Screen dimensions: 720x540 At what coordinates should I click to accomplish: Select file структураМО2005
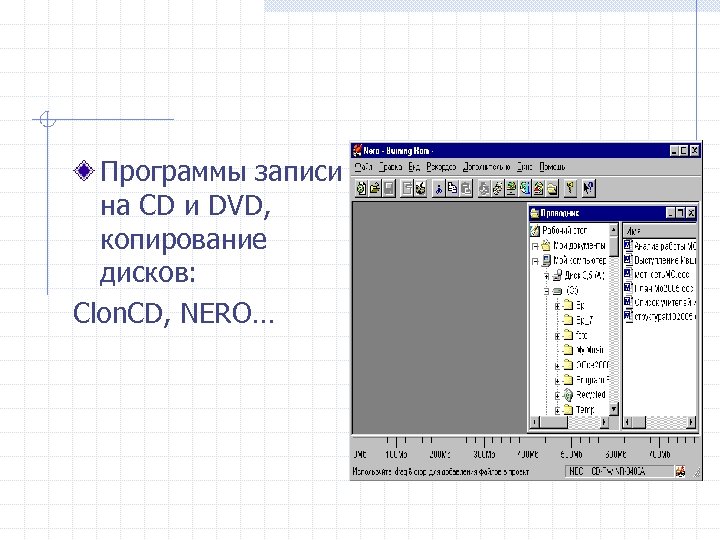[x=665, y=316]
